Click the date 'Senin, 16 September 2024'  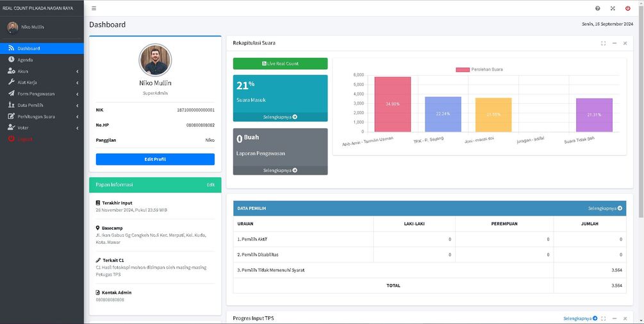pos(607,24)
